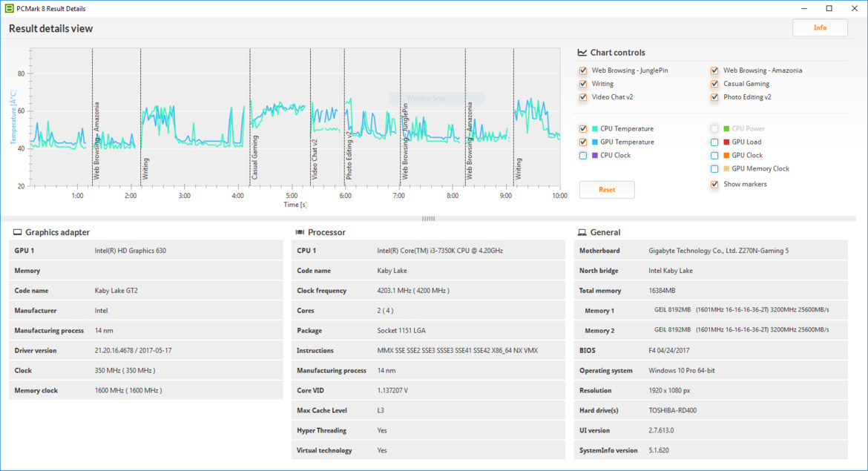This screenshot has width=868, height=471.
Task: Uncheck Web Browsing - JunglePin checkbox
Action: (x=583, y=70)
